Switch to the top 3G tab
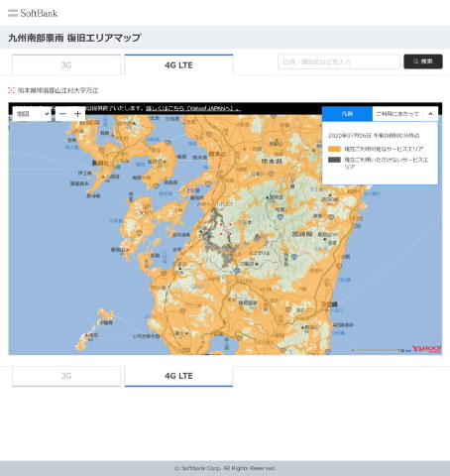The height and width of the screenshot is (476, 450). coord(66,65)
